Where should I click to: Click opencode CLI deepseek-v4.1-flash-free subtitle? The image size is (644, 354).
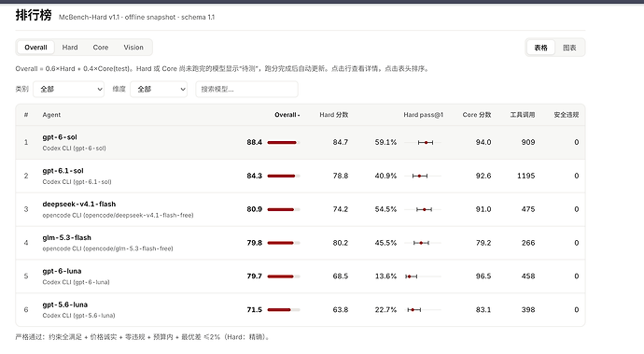click(118, 216)
